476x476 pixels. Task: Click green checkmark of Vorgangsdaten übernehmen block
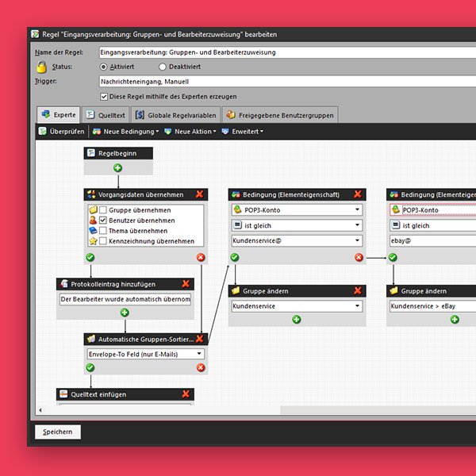pyautogui.click(x=90, y=257)
